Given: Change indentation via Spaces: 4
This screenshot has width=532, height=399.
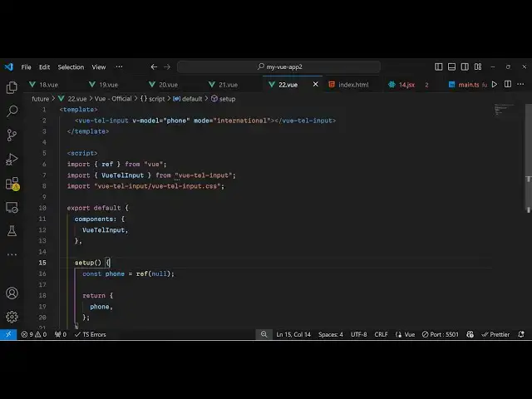Looking at the screenshot, I should 331,334.
